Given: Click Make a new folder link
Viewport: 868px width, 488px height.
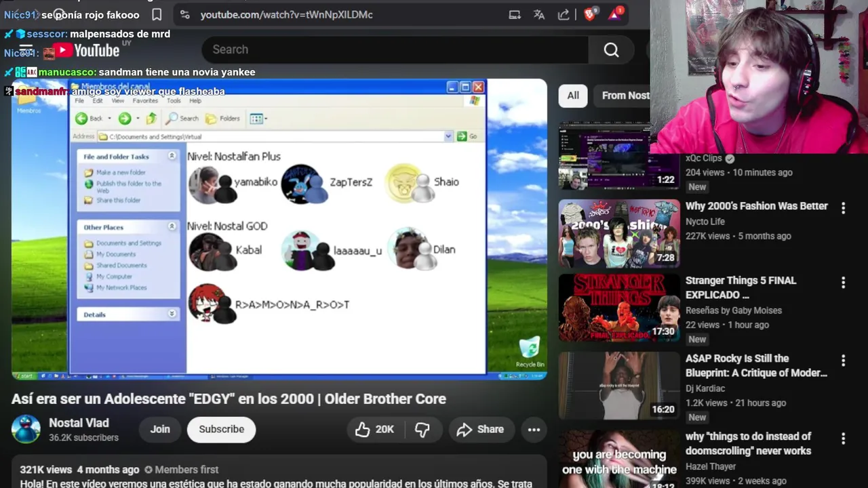Looking at the screenshot, I should (121, 172).
